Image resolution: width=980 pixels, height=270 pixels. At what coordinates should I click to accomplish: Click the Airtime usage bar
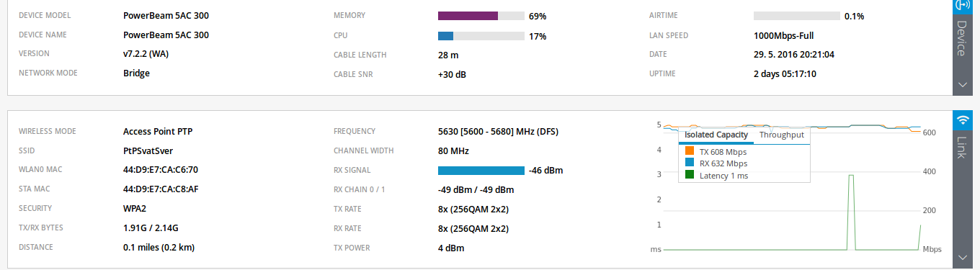coord(796,15)
